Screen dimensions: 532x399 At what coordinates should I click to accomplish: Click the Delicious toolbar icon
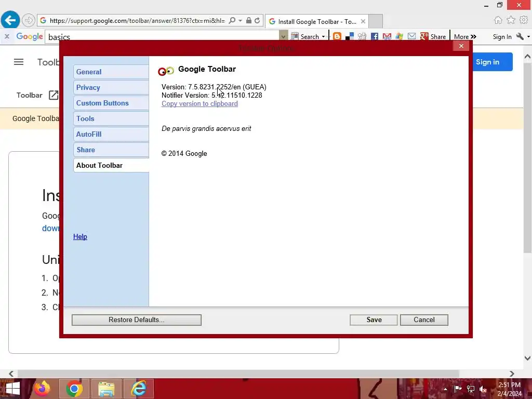350,37
